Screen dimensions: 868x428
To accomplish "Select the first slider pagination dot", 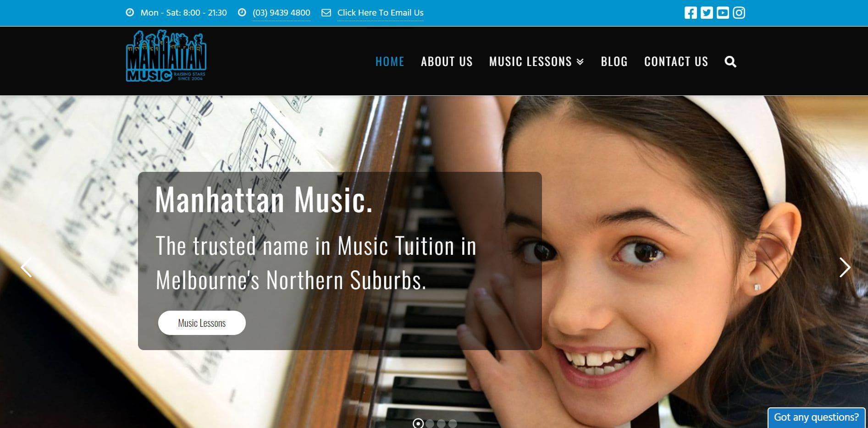I will [418, 423].
